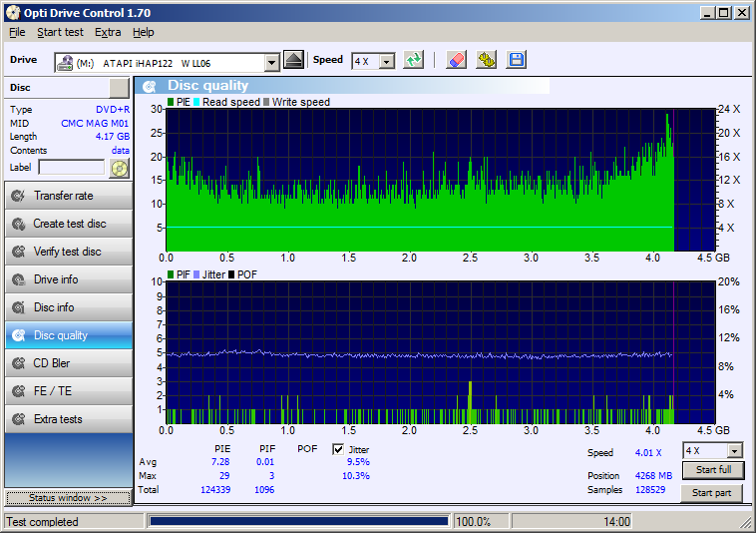This screenshot has width=756, height=533.
Task: Click the Status window >> button
Action: (x=68, y=498)
